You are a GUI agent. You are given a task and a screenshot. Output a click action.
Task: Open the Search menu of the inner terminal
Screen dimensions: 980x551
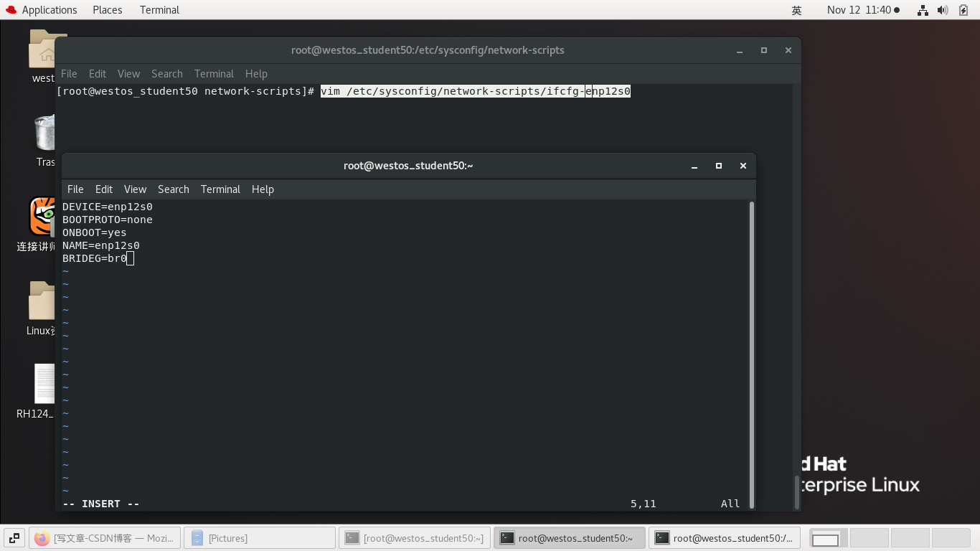click(173, 189)
